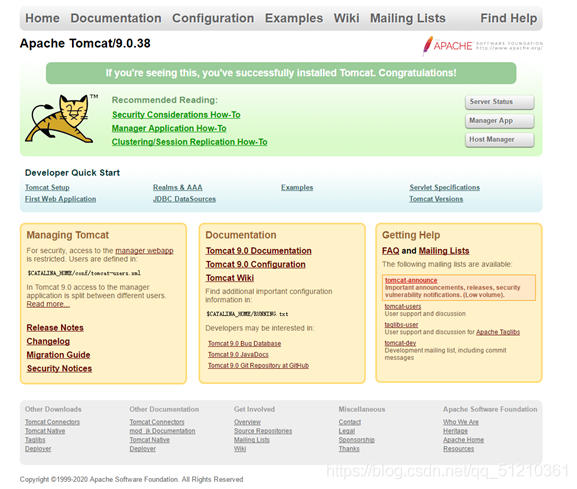Open Wiki link under Get Involved

click(x=240, y=449)
